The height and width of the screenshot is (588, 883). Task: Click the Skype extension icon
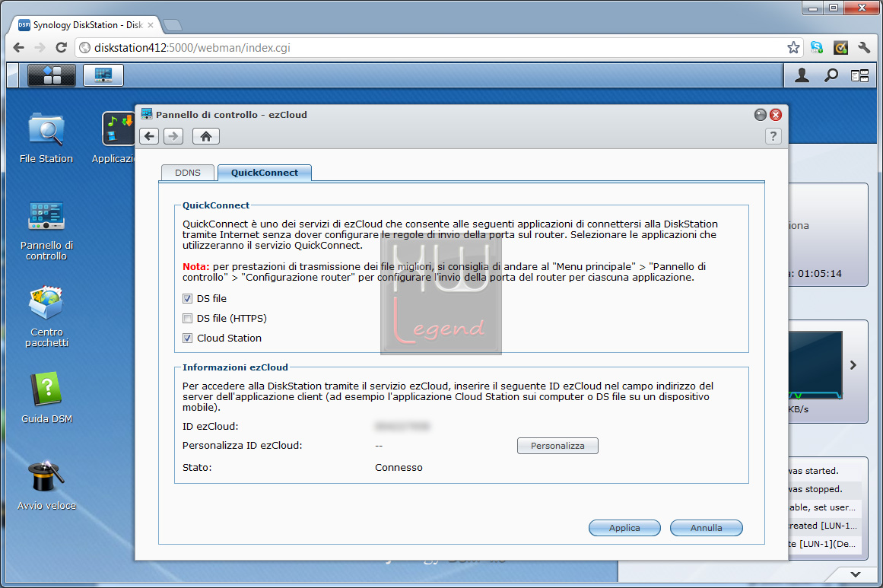[x=817, y=48]
